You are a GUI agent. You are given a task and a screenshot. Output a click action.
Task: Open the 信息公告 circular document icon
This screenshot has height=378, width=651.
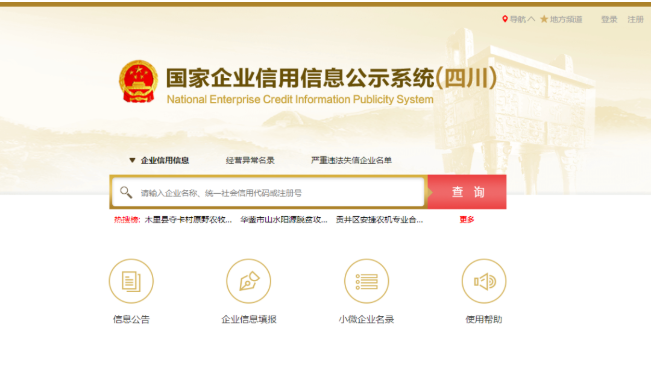131,281
